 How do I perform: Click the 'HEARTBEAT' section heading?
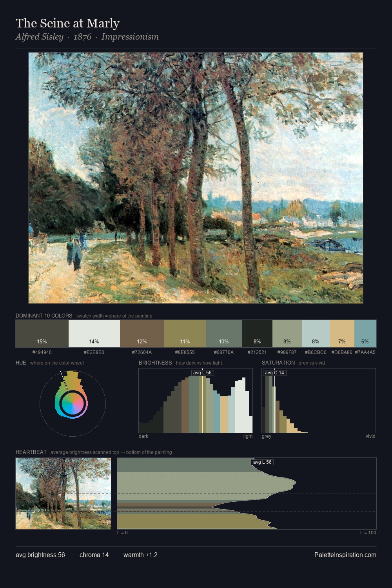(x=31, y=452)
